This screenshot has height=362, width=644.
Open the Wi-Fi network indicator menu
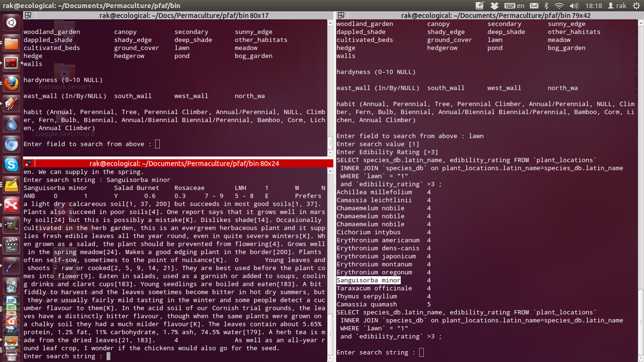click(x=559, y=6)
